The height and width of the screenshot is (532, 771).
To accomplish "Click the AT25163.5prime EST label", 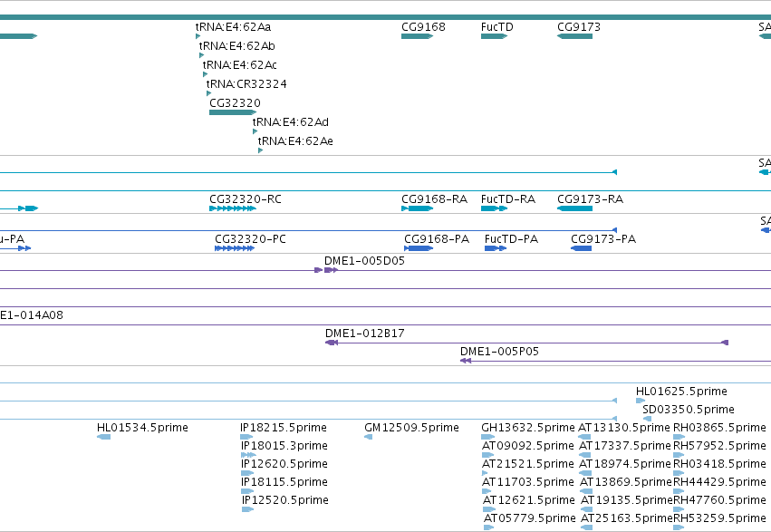I will point(627,518).
